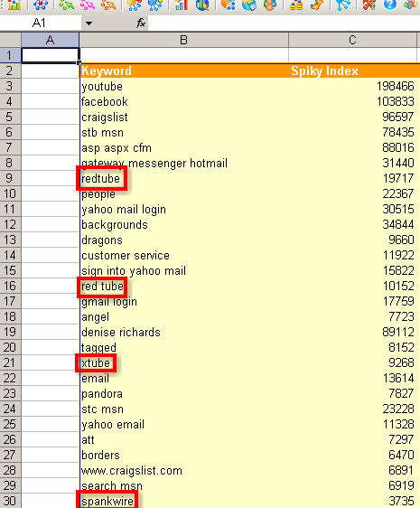Select row 19 header
This screenshot has width=420, height=508.
tap(10, 332)
